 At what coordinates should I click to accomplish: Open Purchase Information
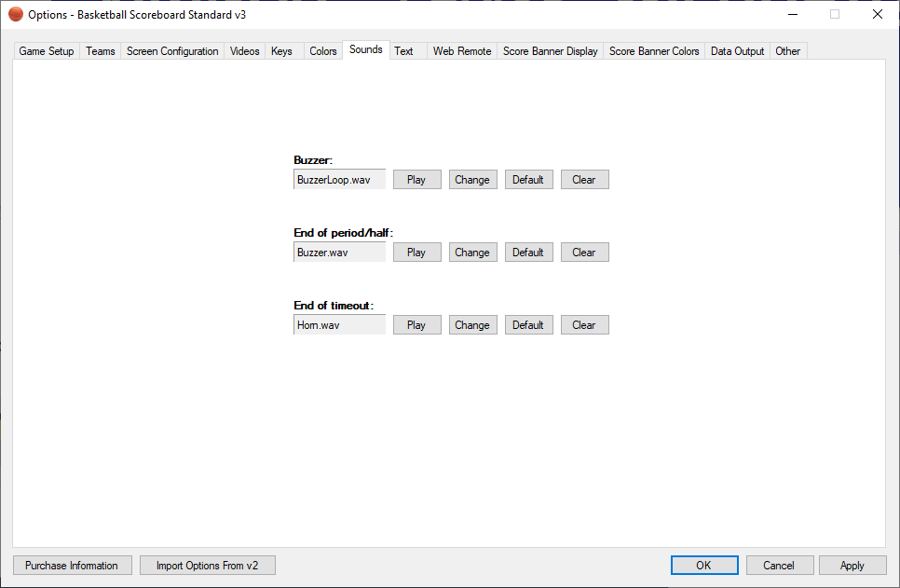click(72, 566)
